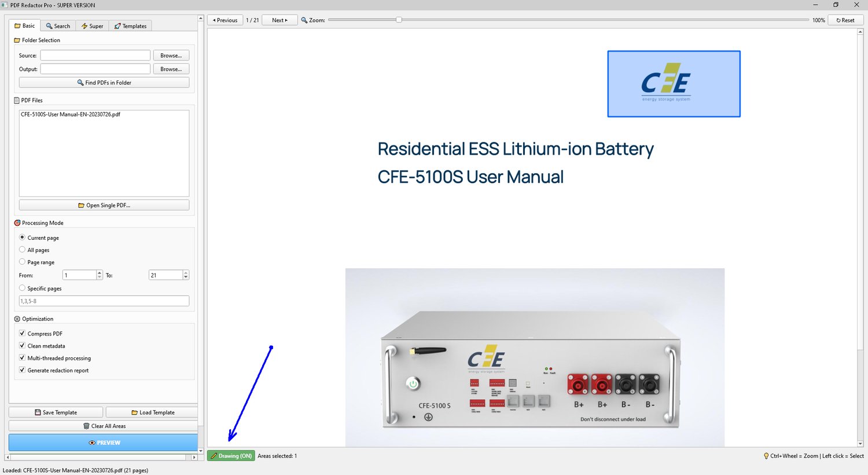Click the magnifier icon beside Zoom
This screenshot has width=868, height=475.
click(304, 20)
